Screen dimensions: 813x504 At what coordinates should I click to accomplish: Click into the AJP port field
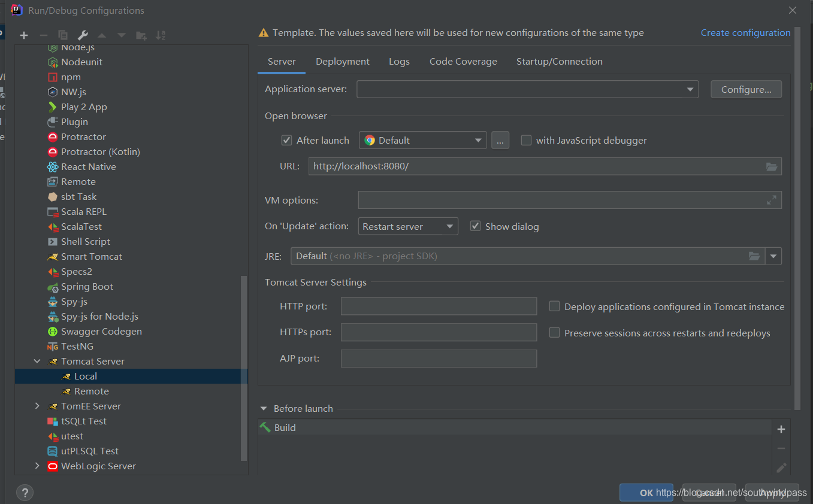(x=439, y=359)
